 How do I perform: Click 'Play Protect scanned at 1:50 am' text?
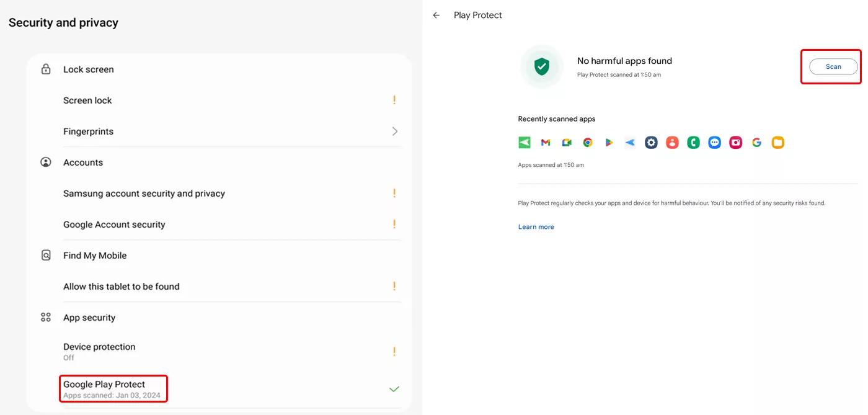pyautogui.click(x=619, y=75)
